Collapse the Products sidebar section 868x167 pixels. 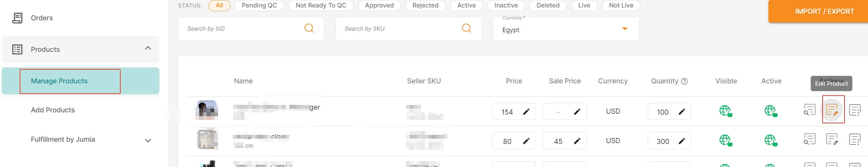[x=148, y=48]
